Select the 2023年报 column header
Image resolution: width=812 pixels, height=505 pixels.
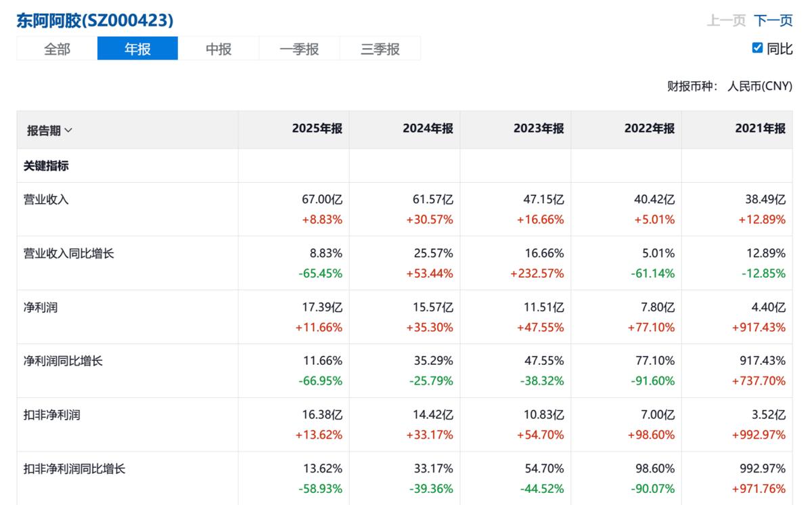click(539, 129)
